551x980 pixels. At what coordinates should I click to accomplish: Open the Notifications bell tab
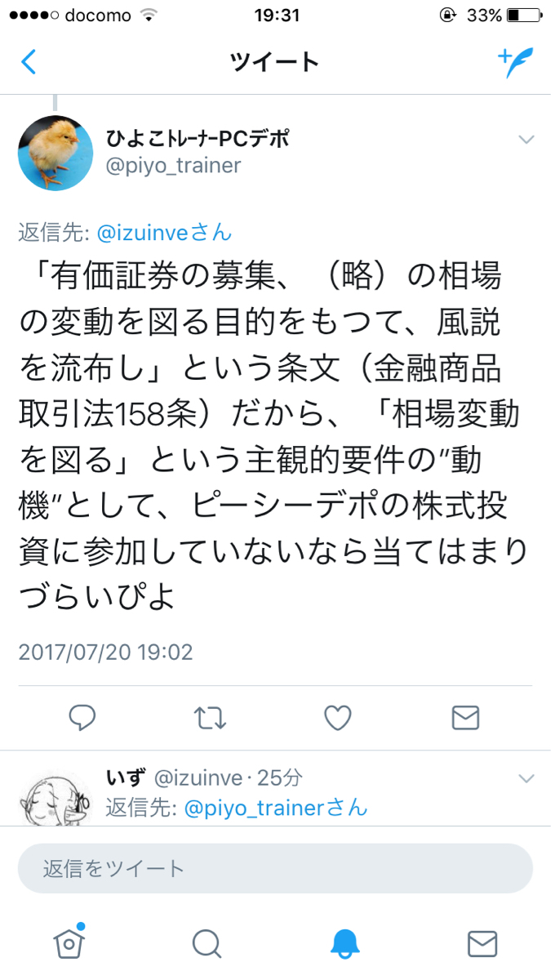tap(344, 943)
